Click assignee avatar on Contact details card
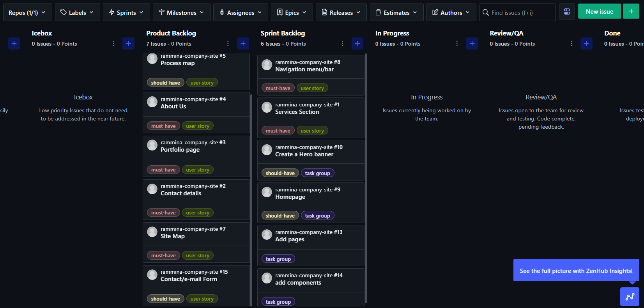Viewport: 644px width, 308px height. click(x=152, y=189)
